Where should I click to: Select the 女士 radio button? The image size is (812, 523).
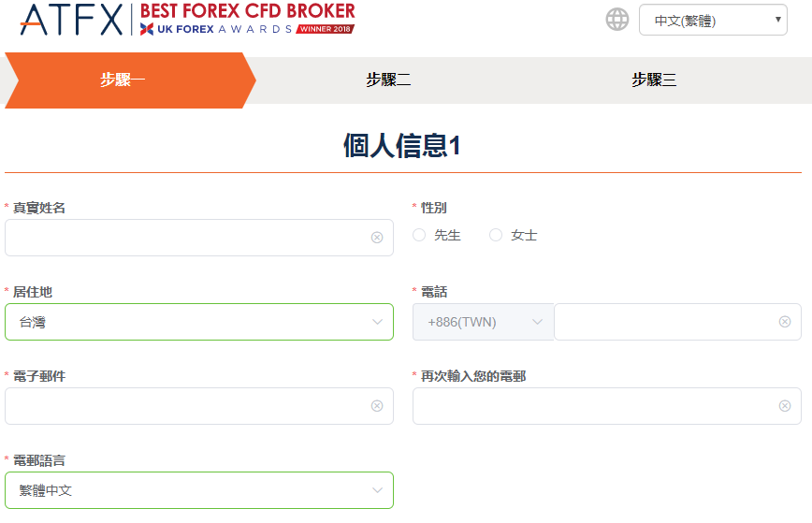(x=496, y=236)
